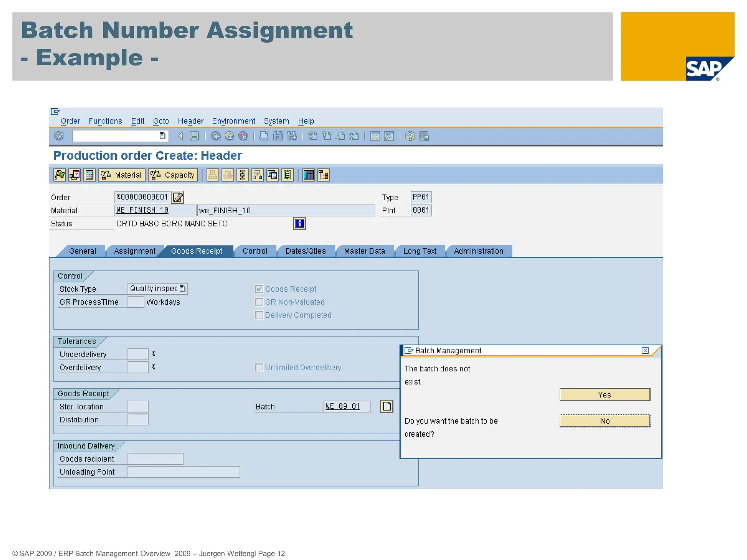Click the create batch page icon
Image resolution: width=747 pixels, height=560 pixels.
pos(387,406)
